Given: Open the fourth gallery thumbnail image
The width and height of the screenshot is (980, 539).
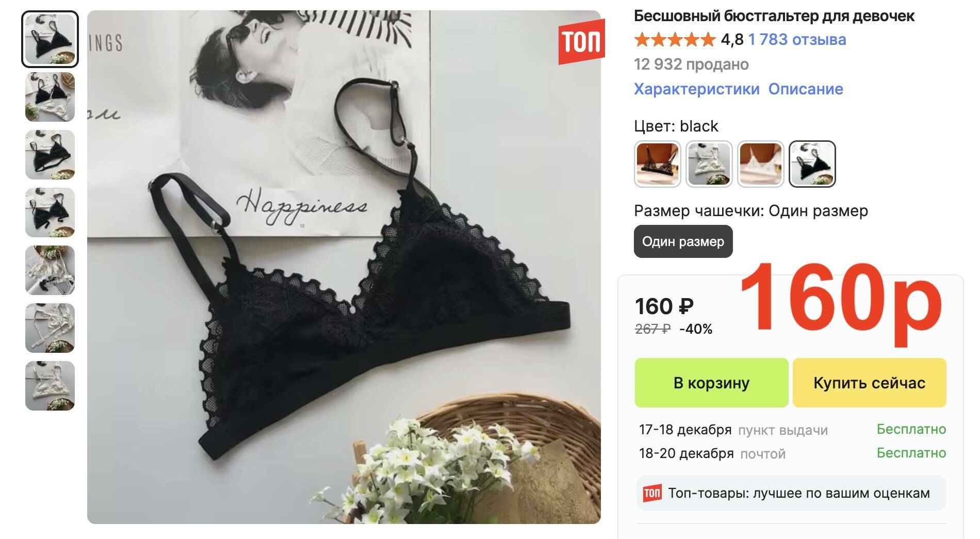Looking at the screenshot, I should 50,213.
